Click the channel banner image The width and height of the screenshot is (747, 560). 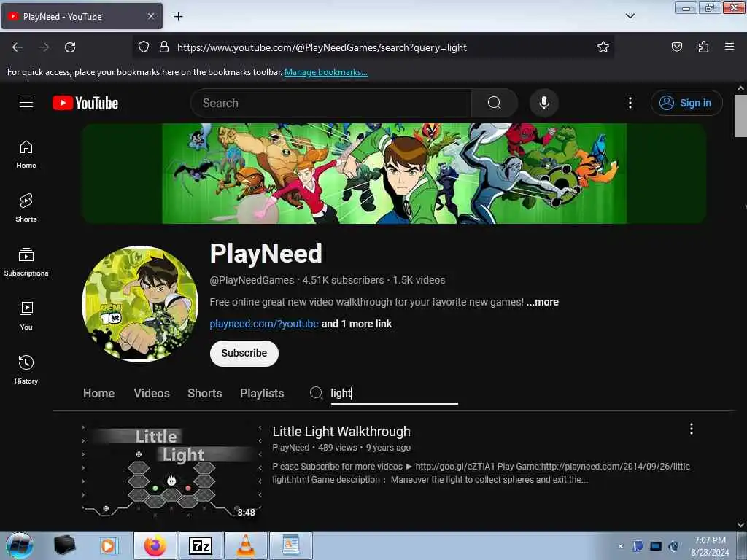point(394,174)
